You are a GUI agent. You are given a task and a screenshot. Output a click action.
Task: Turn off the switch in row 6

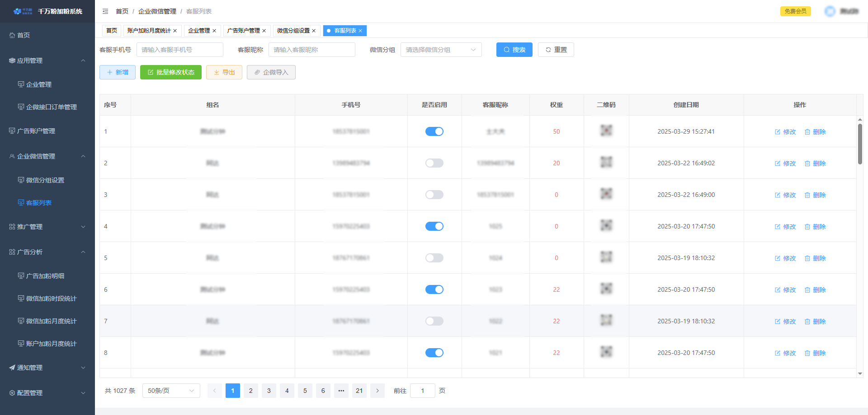pyautogui.click(x=434, y=289)
